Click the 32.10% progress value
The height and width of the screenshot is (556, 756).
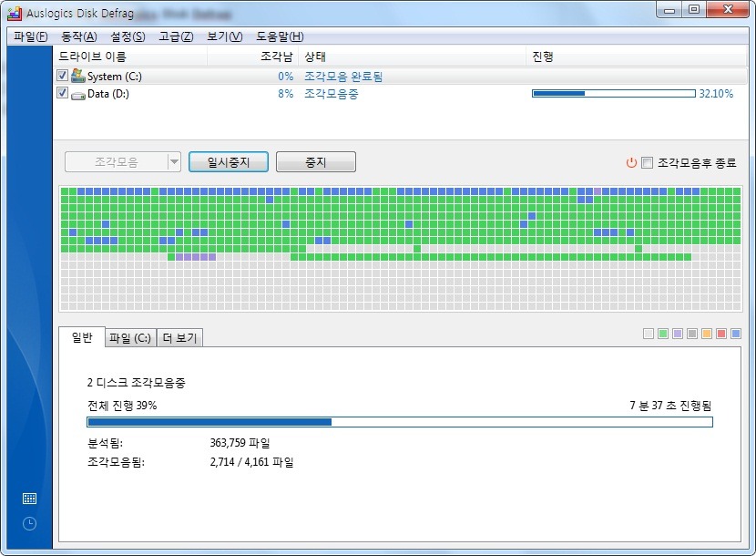point(716,94)
